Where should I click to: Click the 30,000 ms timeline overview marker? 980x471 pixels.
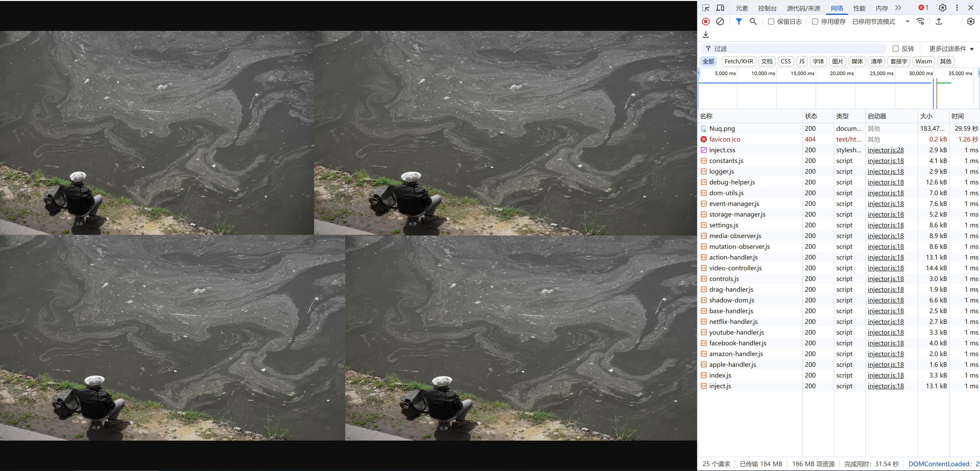click(x=921, y=73)
